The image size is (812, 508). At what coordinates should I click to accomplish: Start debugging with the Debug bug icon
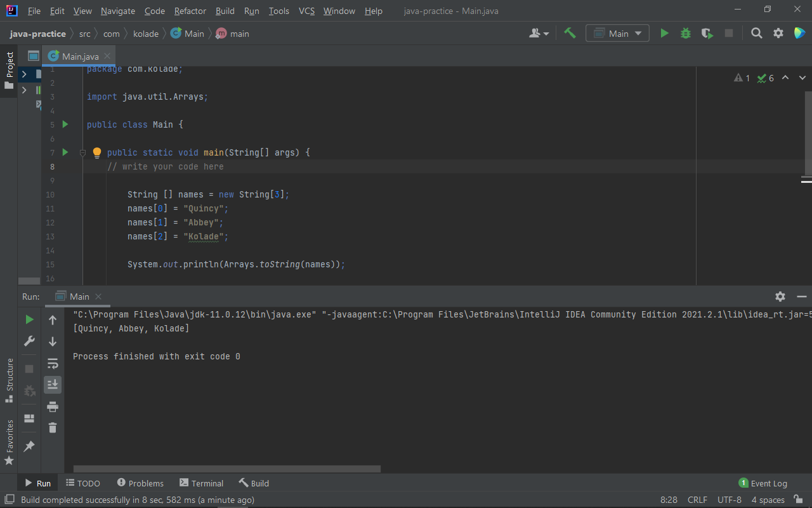pos(686,34)
